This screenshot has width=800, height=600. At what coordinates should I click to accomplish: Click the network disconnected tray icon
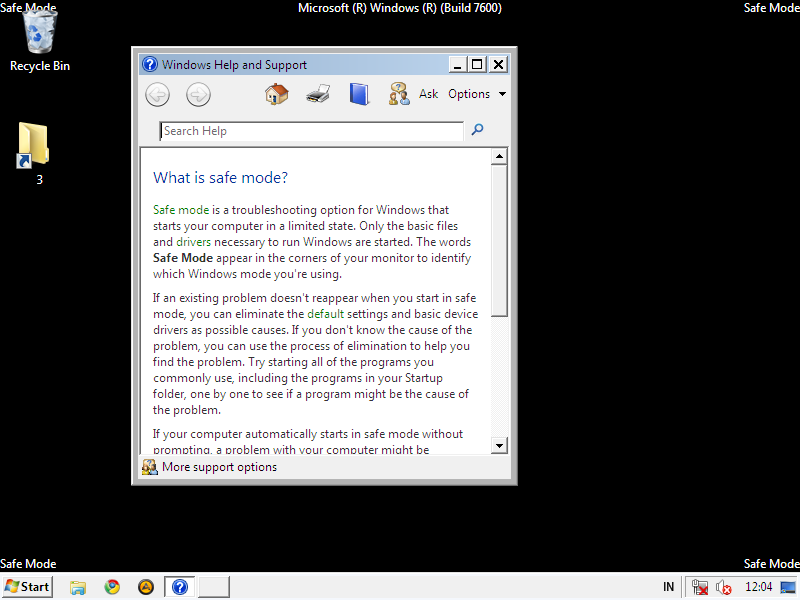coord(700,587)
